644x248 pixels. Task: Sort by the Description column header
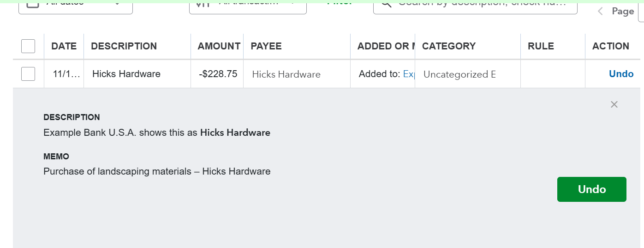click(x=124, y=46)
